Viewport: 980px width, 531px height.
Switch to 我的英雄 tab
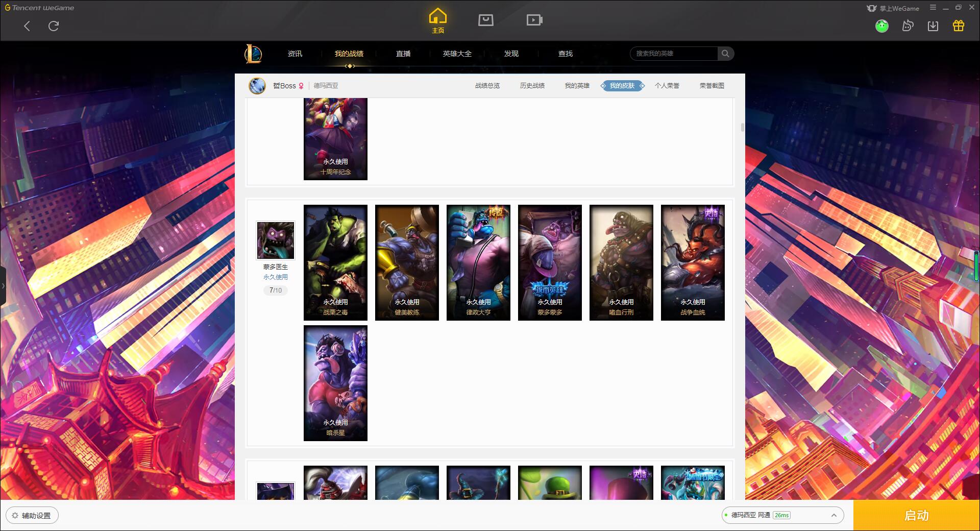click(577, 86)
